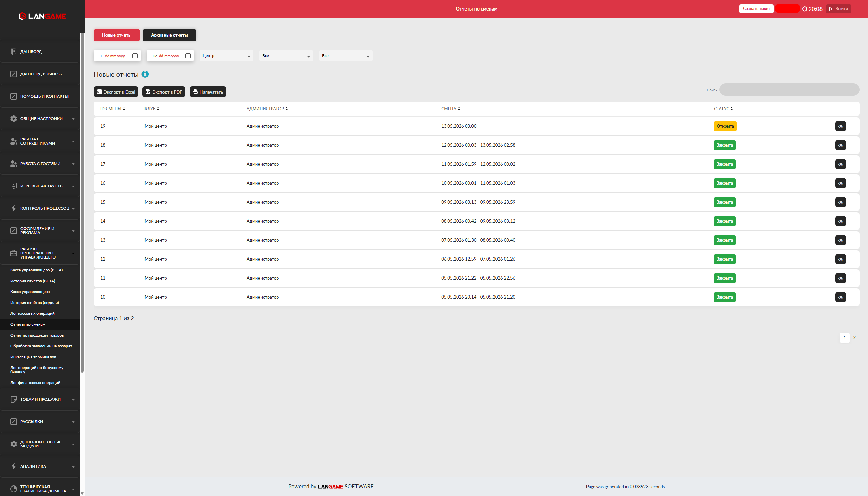Click the Поиск search field
The height and width of the screenshot is (496, 868).
pyautogui.click(x=789, y=90)
